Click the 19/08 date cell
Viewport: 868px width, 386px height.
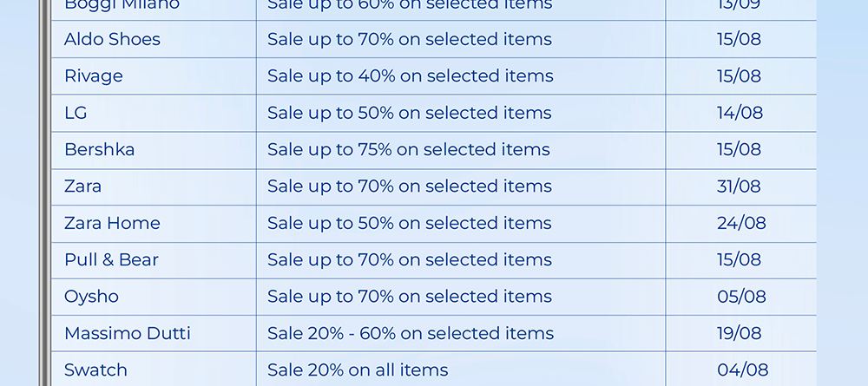point(739,333)
